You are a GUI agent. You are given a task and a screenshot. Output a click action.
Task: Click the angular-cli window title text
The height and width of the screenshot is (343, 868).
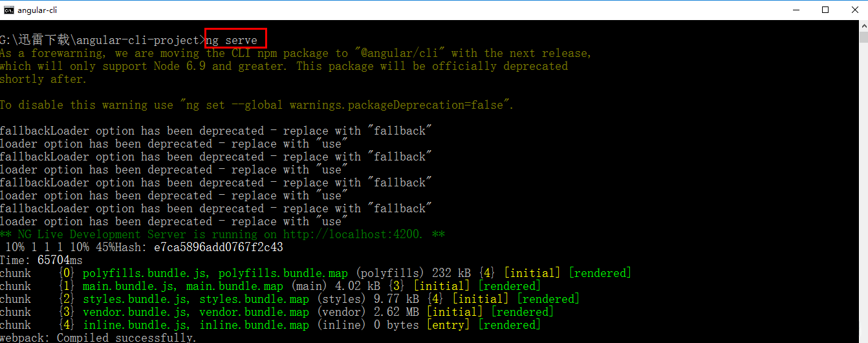pos(37,10)
